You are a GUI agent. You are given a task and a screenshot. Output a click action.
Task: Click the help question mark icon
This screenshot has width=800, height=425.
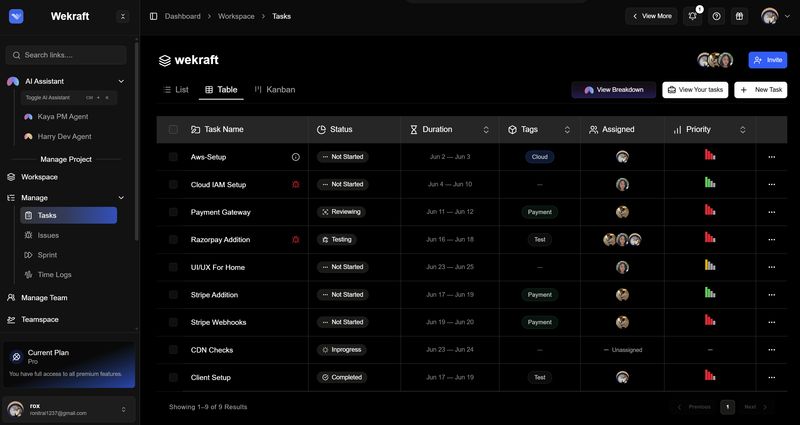pos(716,16)
